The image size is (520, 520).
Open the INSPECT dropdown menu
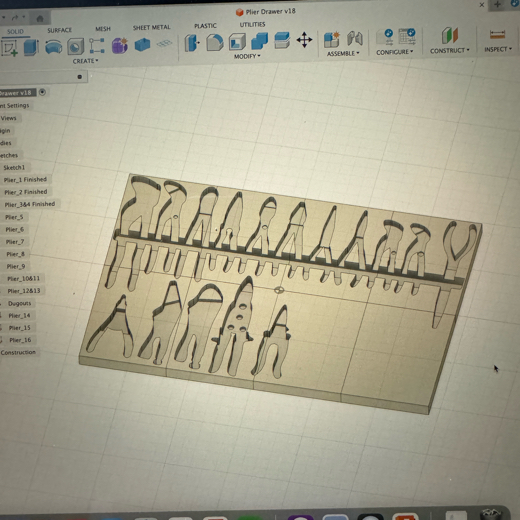pyautogui.click(x=498, y=49)
